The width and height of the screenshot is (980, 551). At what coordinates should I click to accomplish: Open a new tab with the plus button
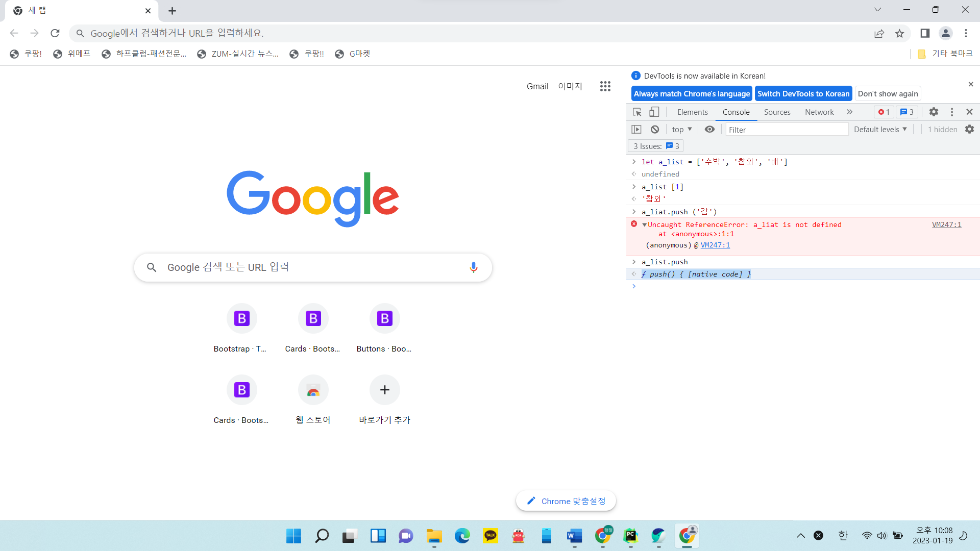pos(172,11)
